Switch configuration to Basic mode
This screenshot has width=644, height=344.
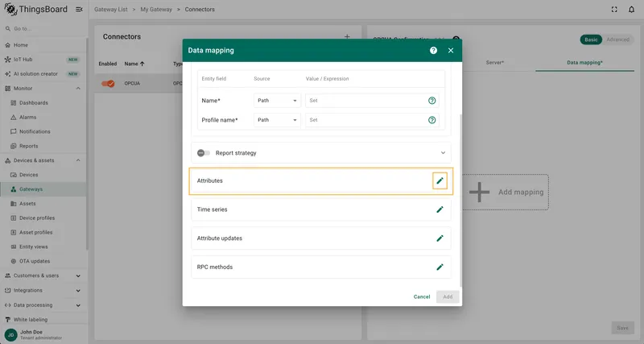click(x=591, y=39)
